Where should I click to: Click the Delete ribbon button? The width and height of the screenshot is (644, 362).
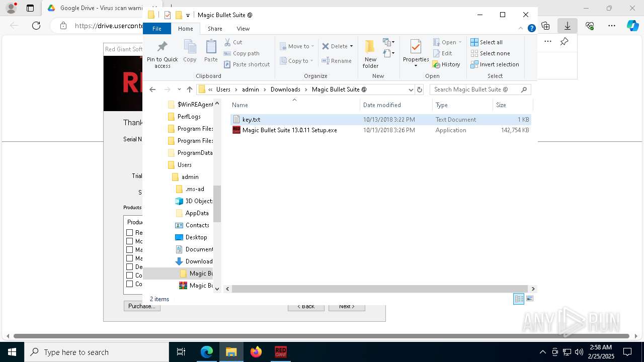click(x=335, y=46)
